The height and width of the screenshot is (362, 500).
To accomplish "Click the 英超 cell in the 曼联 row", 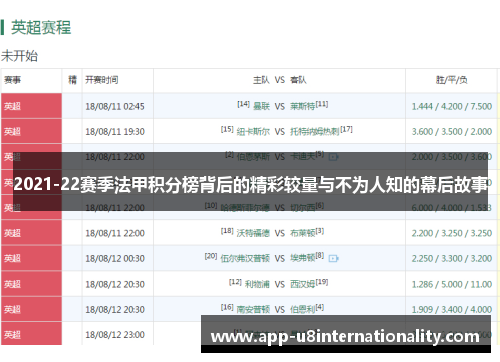I will pos(31,106).
